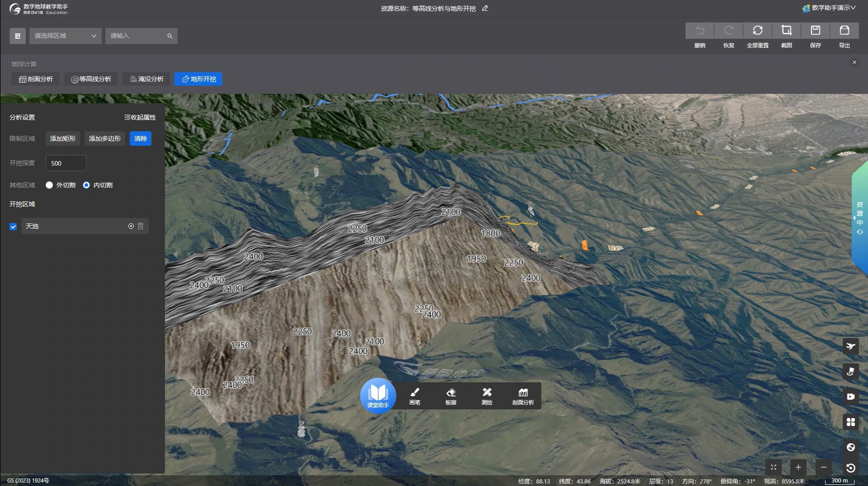Click the GS (2023) 1924号 label
868x486 pixels.
(x=28, y=481)
